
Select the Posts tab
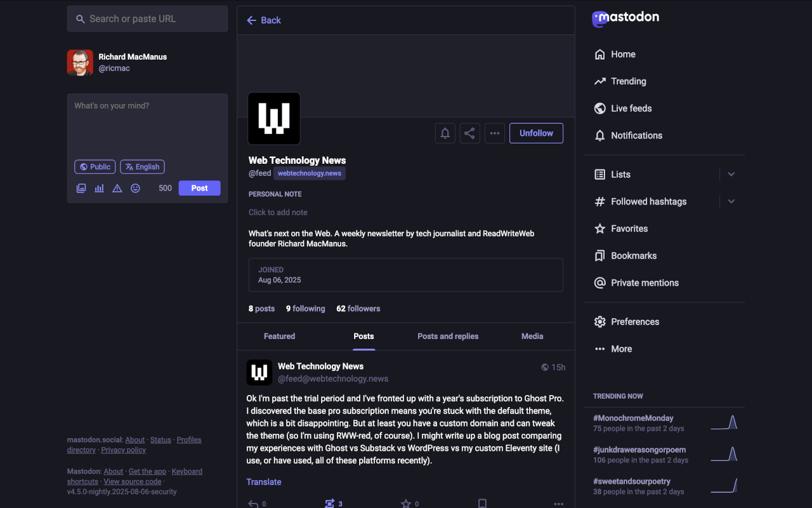click(363, 337)
